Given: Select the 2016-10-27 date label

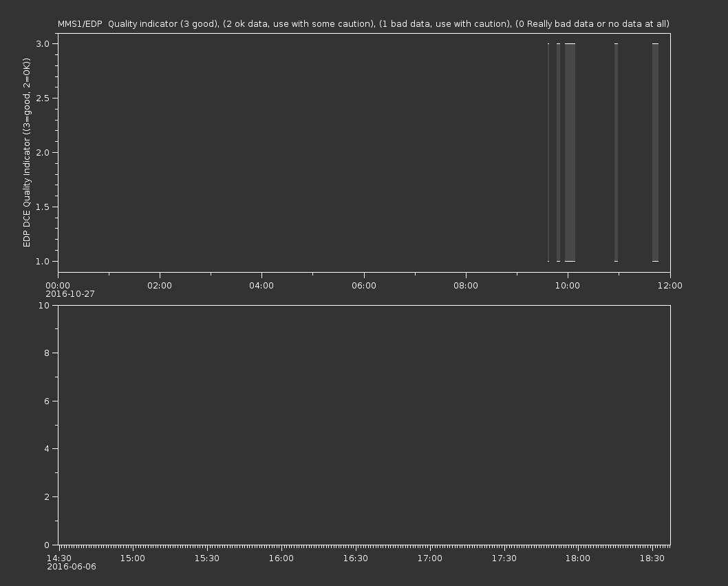Looking at the screenshot, I should [70, 294].
